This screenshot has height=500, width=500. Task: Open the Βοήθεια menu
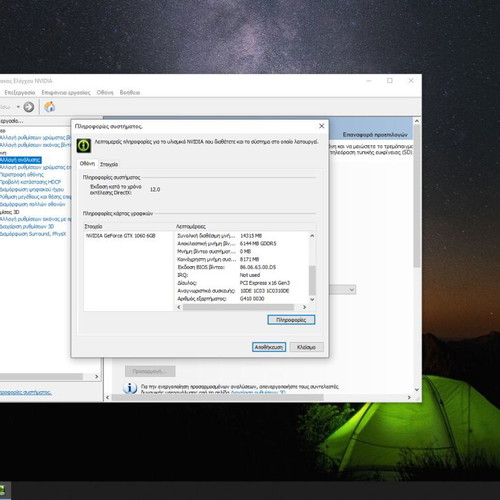(x=130, y=92)
